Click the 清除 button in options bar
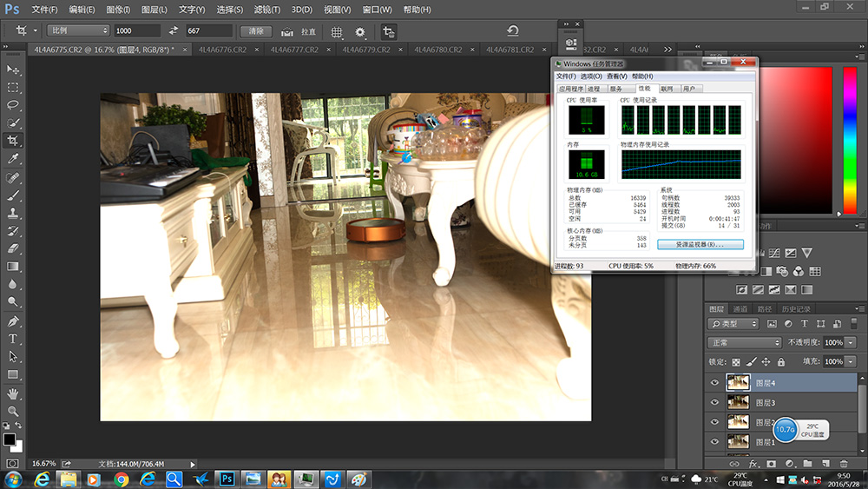Screen dimensions: 868x489 pos(256,31)
